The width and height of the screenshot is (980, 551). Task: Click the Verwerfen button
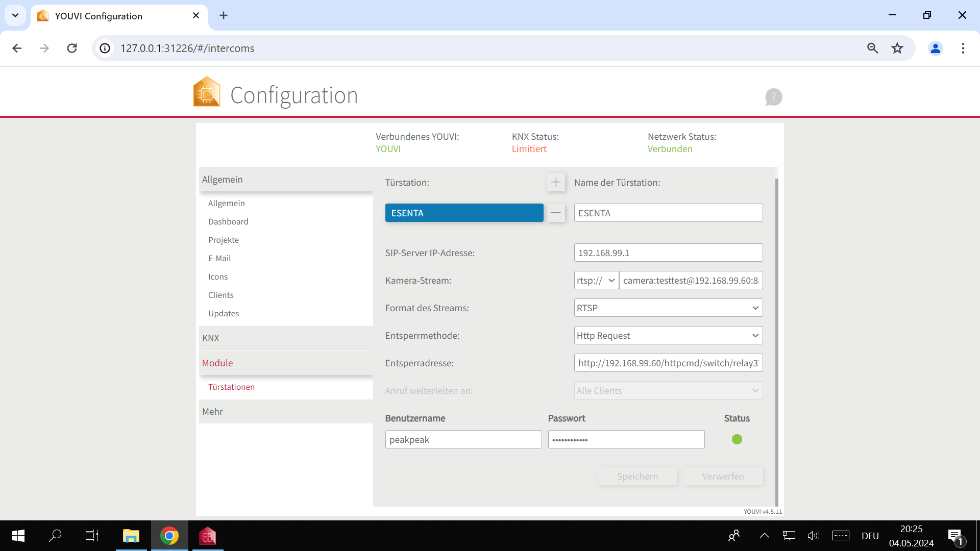point(723,476)
